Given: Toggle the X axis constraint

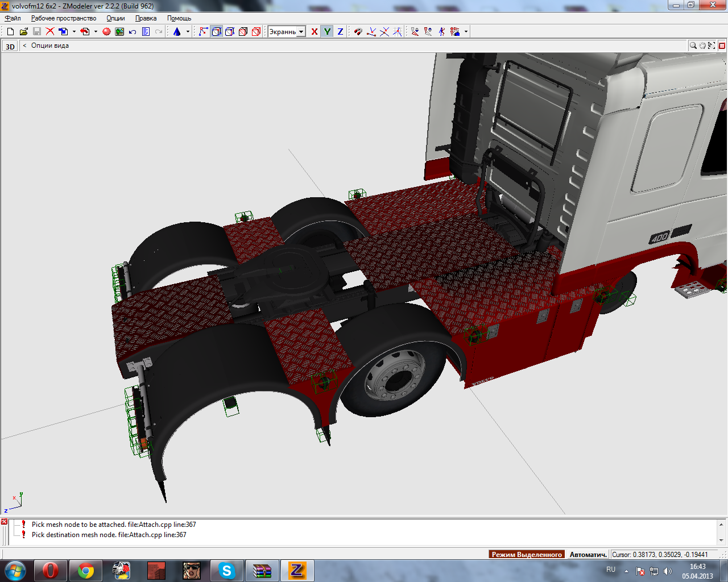Looking at the screenshot, I should click(315, 32).
